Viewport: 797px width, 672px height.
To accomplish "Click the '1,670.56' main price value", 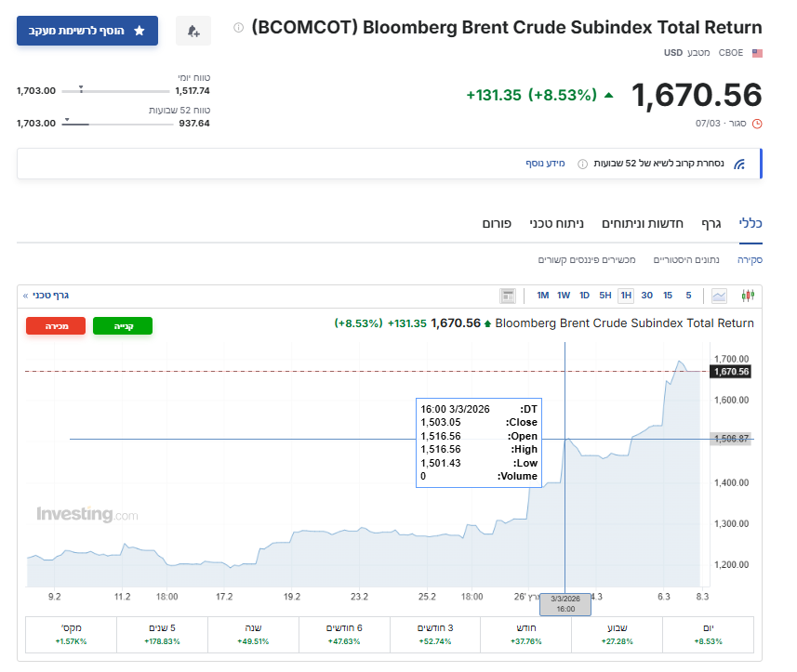I will coord(697,95).
